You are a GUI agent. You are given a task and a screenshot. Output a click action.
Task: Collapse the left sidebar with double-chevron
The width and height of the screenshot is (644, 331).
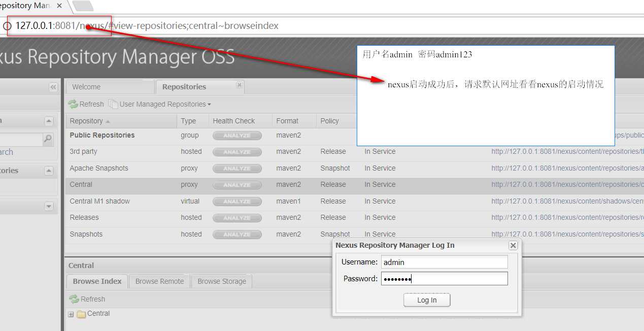[x=53, y=87]
